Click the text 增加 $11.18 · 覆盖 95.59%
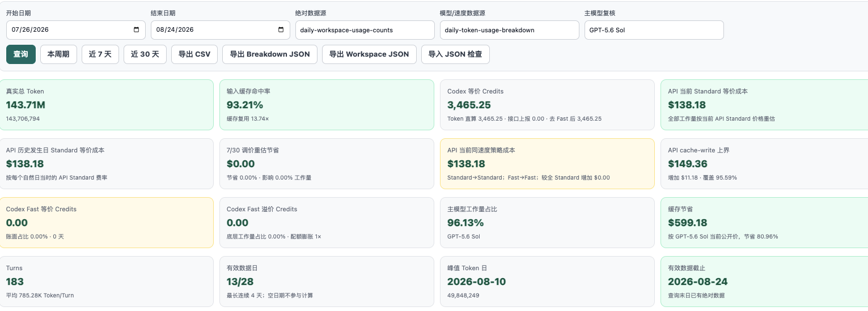868x311 pixels. 702,178
